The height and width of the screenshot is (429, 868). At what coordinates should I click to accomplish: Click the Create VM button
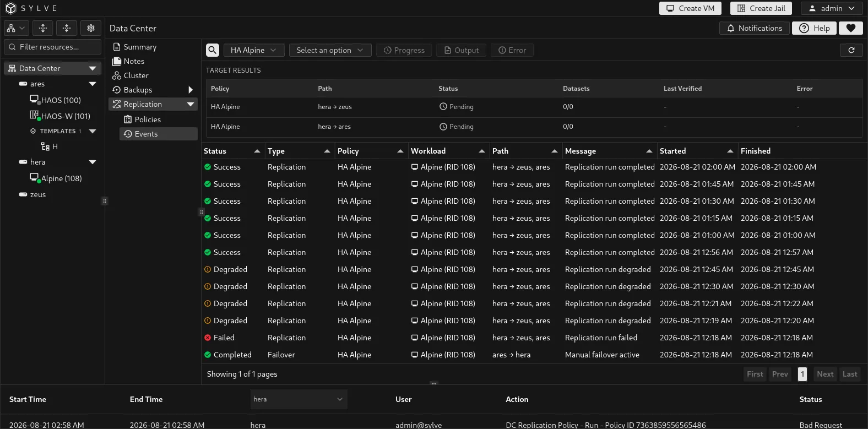click(690, 8)
